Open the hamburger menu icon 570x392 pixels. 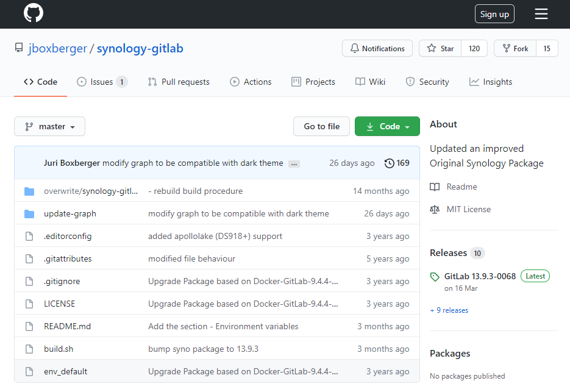pos(541,14)
